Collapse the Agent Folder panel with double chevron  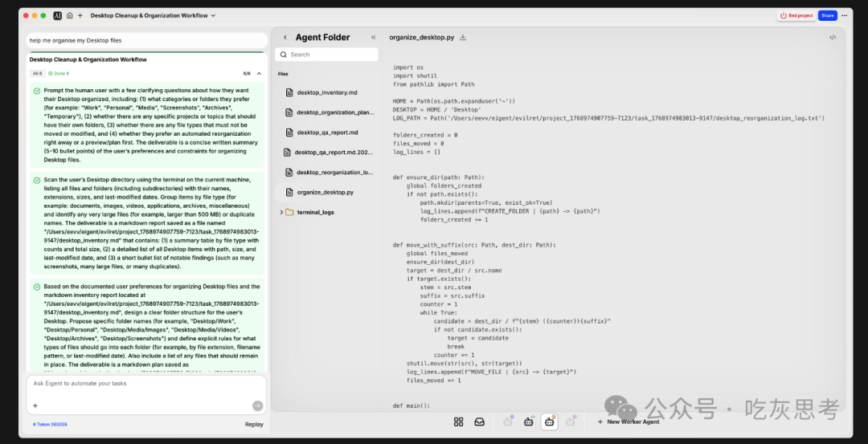[373, 38]
